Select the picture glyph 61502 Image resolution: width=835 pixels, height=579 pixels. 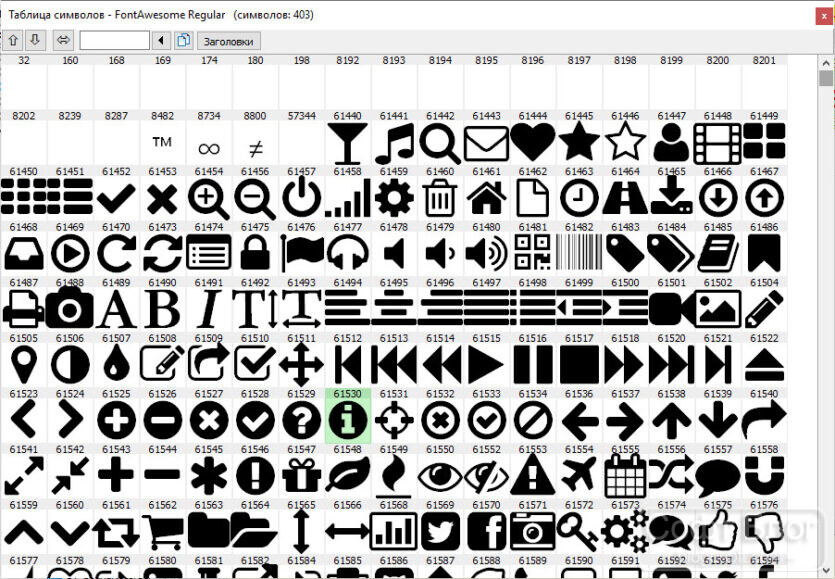pyautogui.click(x=718, y=309)
